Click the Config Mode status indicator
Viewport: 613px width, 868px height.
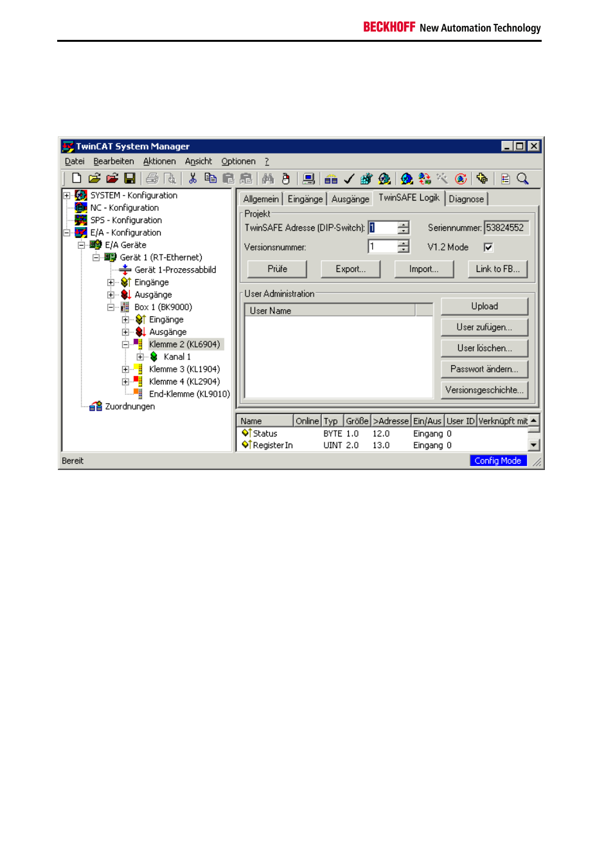pos(498,460)
